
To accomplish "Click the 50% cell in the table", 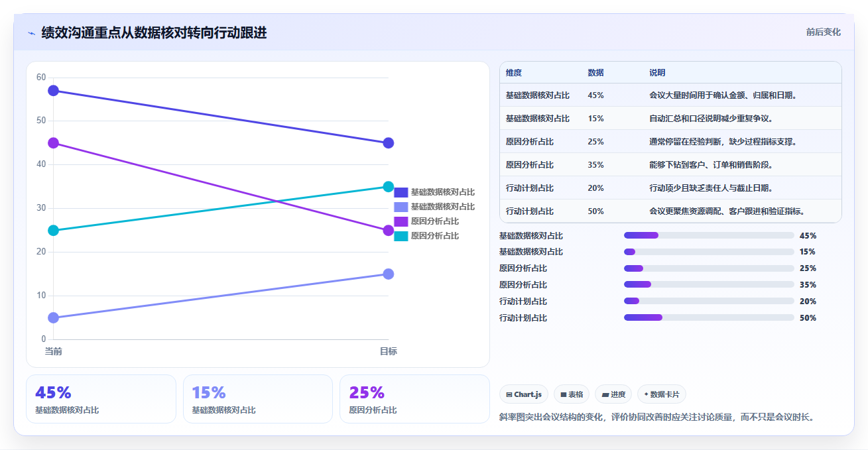I will (595, 211).
